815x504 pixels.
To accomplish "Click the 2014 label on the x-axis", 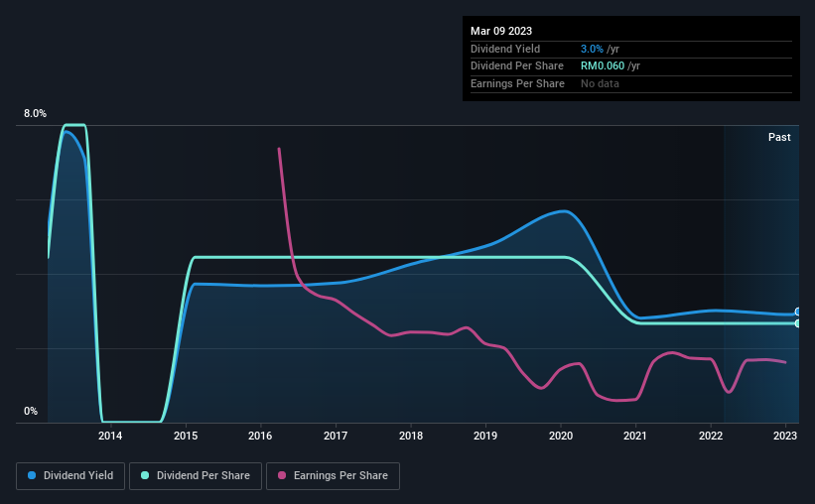I will coord(110,435).
